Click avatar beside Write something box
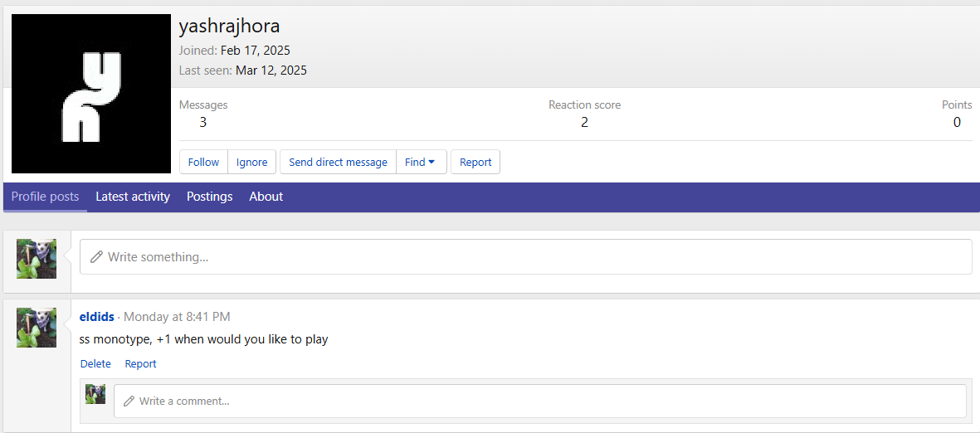This screenshot has width=980, height=433. [37, 259]
